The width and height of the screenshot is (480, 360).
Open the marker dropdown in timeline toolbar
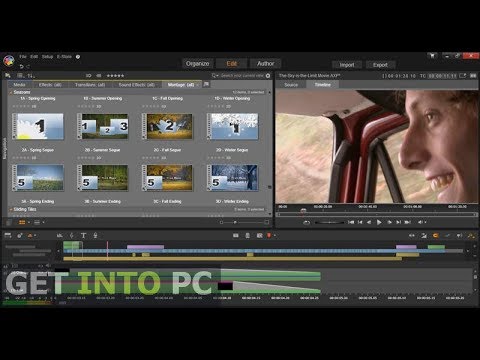tap(275, 236)
